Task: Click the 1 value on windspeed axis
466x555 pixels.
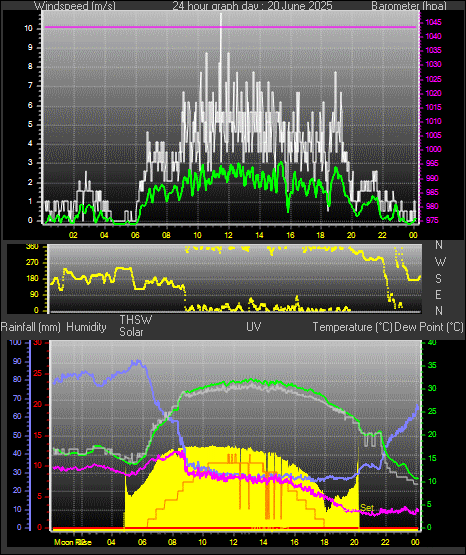Action: point(30,201)
